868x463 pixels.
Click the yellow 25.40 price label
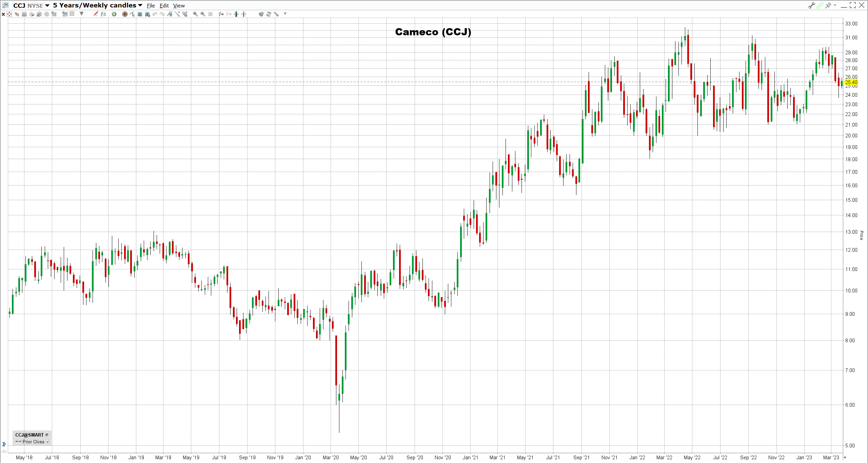851,82
